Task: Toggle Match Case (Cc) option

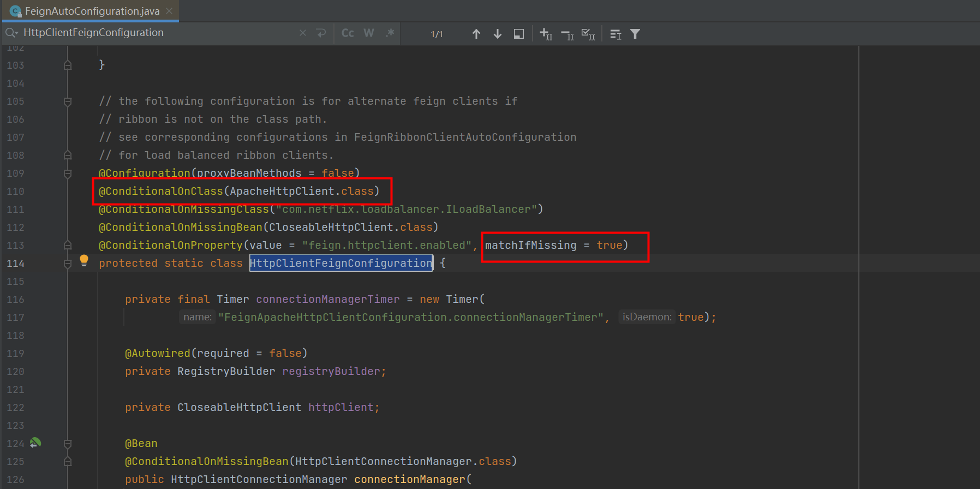Action: pyautogui.click(x=348, y=33)
